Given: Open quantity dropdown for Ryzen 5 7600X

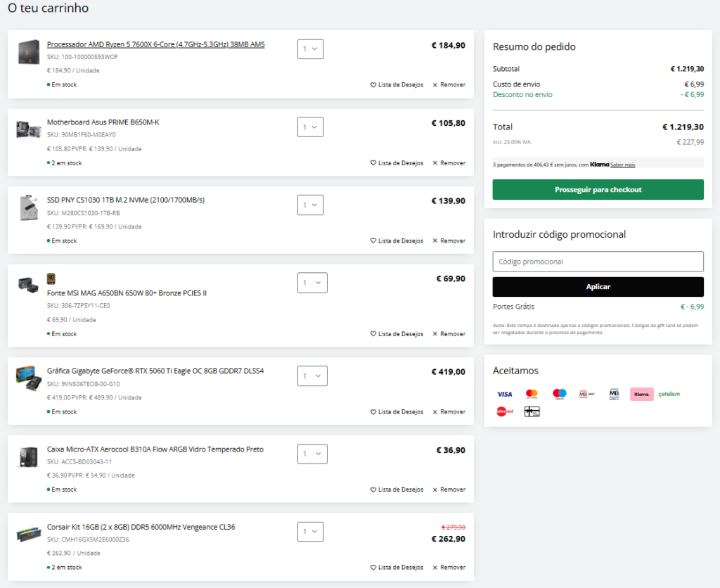Looking at the screenshot, I should coord(310,49).
